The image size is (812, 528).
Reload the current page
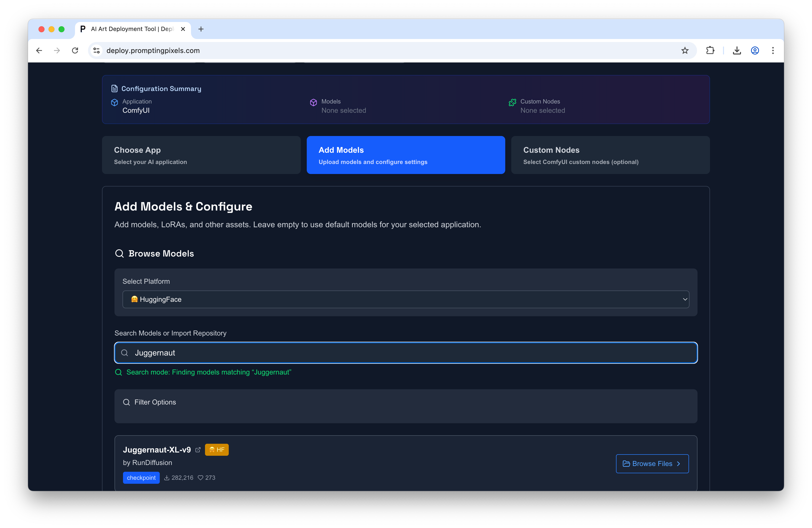point(75,50)
